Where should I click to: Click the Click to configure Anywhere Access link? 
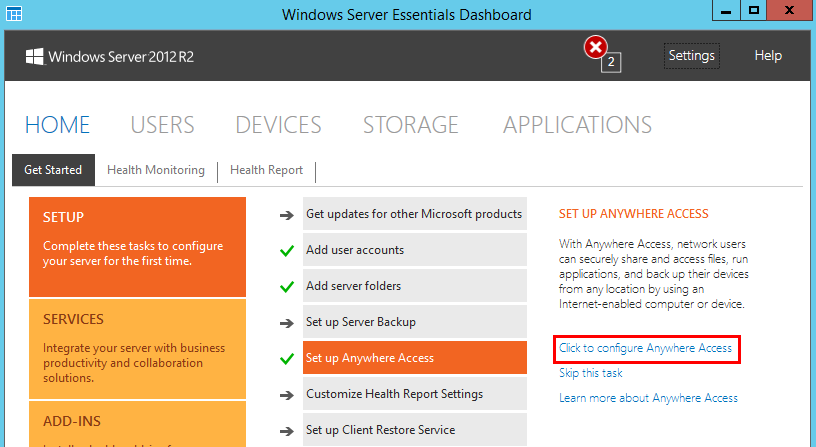click(x=645, y=348)
